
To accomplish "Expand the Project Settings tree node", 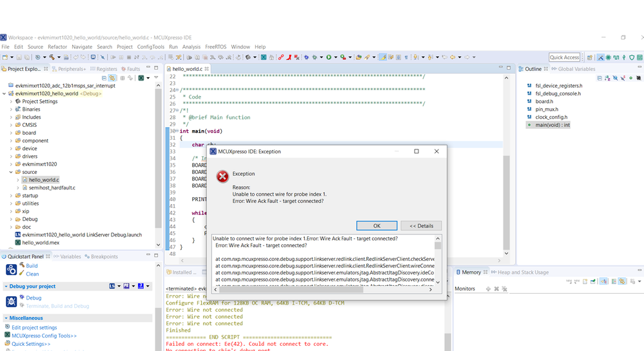I will click(11, 101).
